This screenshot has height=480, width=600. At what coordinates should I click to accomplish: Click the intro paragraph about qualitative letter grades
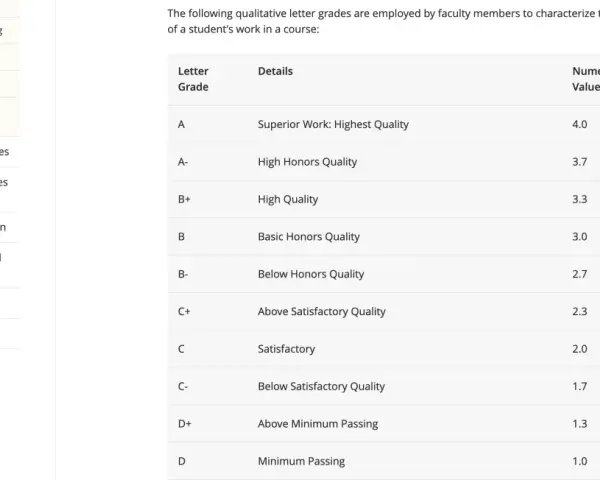coord(383,21)
